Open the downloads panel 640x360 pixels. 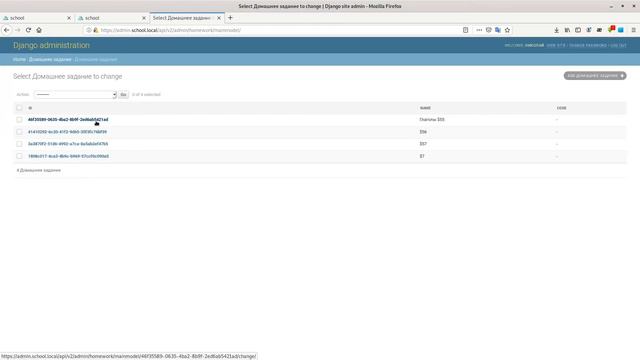pos(556,30)
